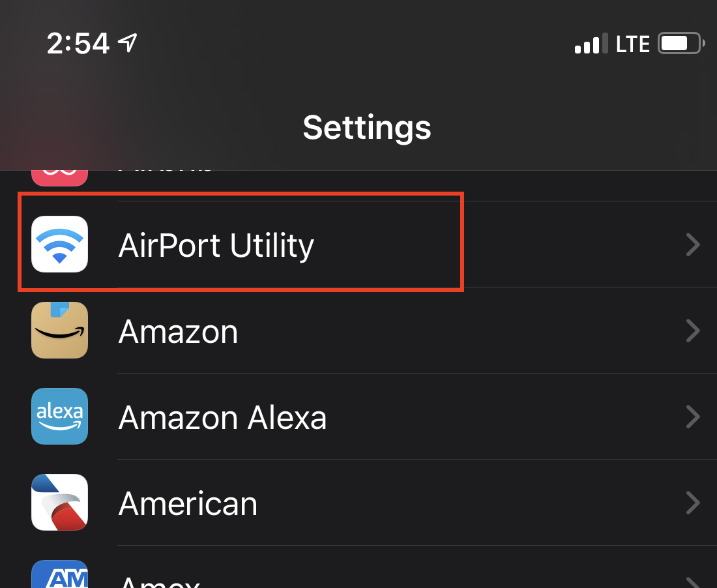Tap the cellular signal bars icon
Image resolution: width=717 pixels, height=588 pixels.
(591, 44)
